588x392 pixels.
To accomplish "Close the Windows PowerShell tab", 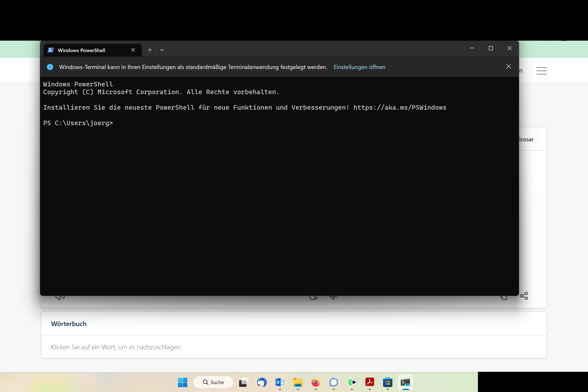I will coord(133,50).
